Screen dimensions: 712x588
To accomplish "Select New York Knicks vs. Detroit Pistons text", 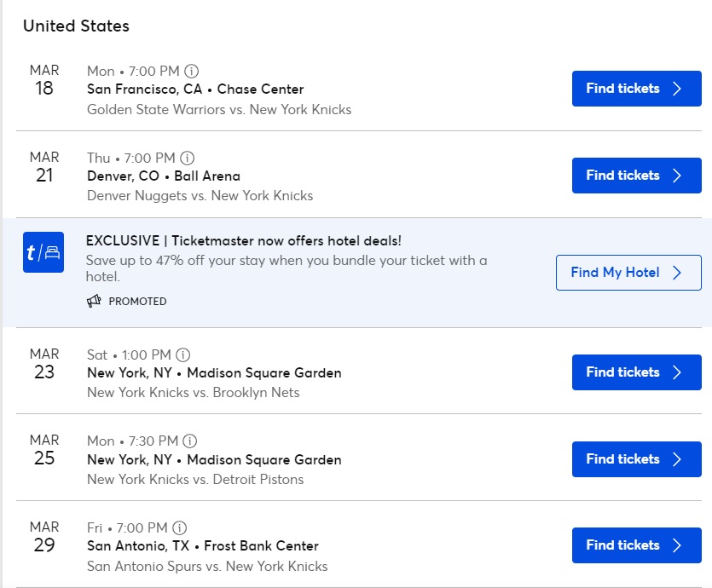I will tap(195, 479).
